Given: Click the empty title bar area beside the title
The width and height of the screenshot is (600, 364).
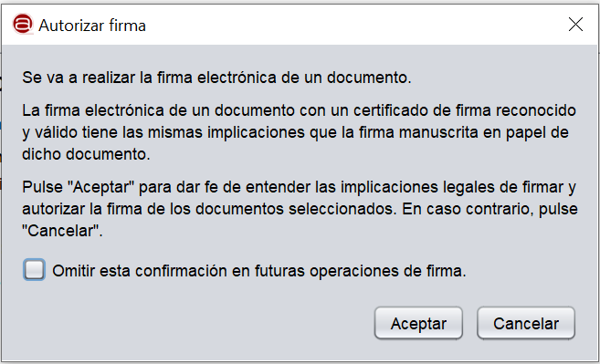Looking at the screenshot, I should point(356,25).
